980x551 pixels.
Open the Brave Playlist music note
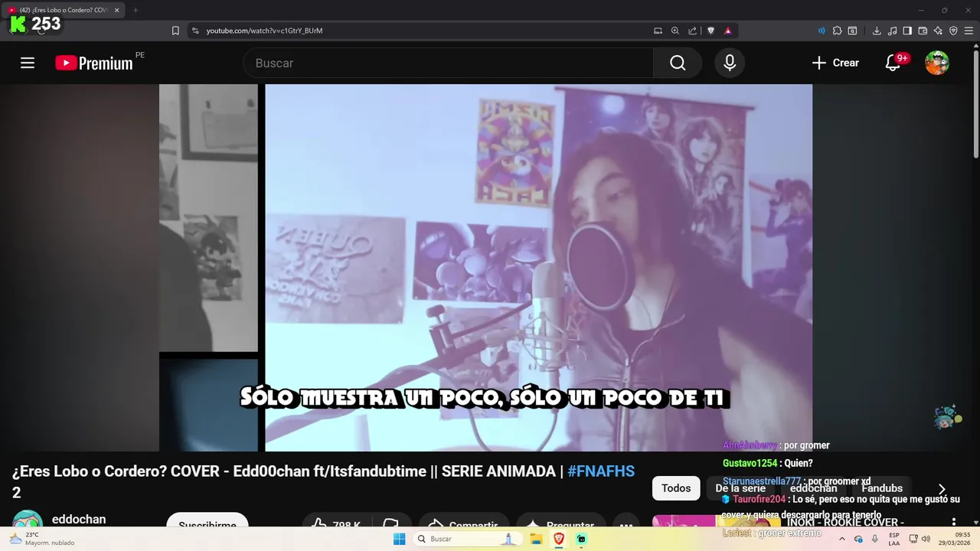[x=892, y=31]
